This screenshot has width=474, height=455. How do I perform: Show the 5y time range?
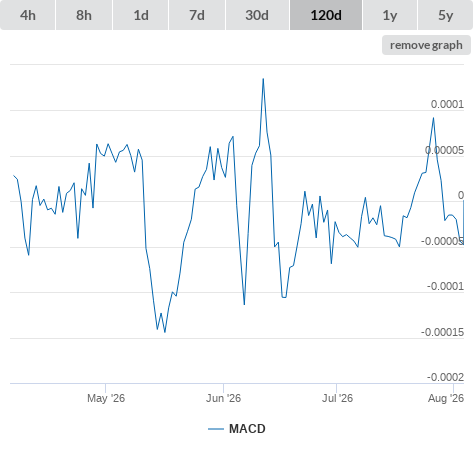click(x=445, y=15)
